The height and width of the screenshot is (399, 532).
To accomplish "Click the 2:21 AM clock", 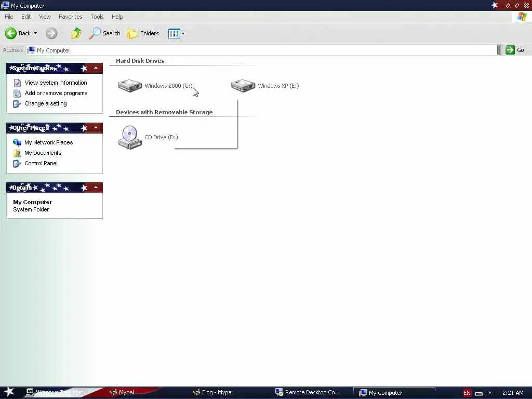I will tap(513, 393).
